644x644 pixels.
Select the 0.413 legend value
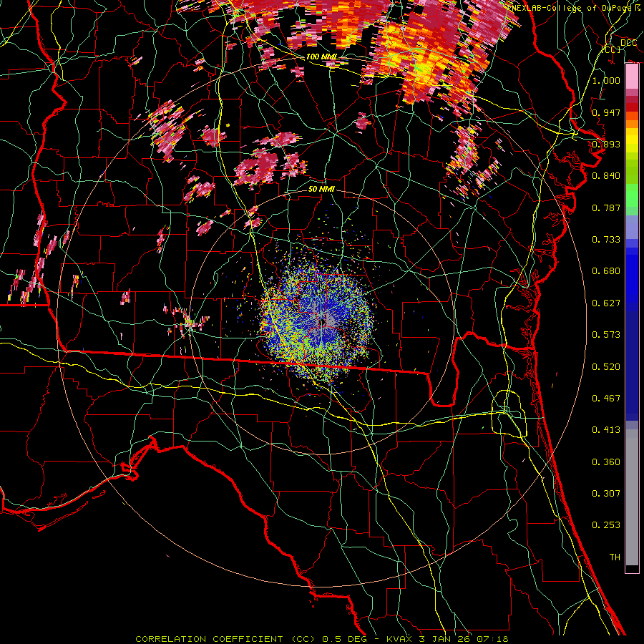coord(606,429)
